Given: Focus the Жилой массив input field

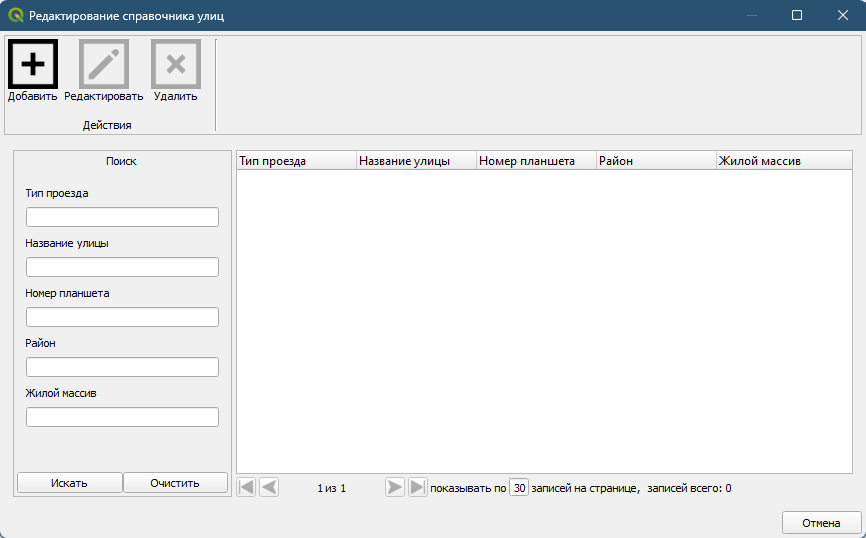Looking at the screenshot, I should [122, 417].
